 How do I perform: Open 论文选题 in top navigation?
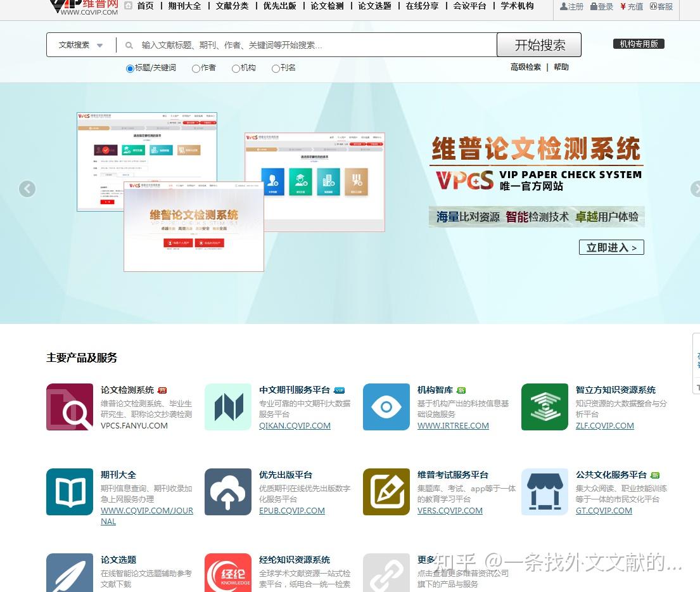click(374, 6)
